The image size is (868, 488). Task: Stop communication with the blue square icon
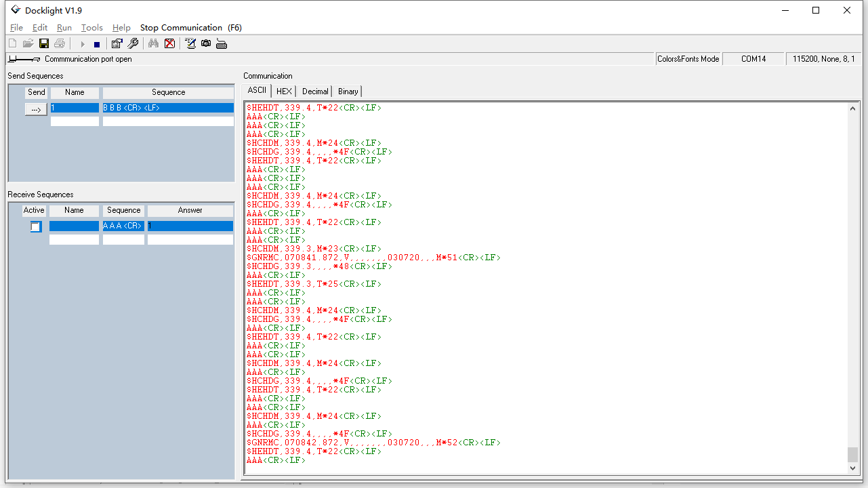[x=97, y=44]
